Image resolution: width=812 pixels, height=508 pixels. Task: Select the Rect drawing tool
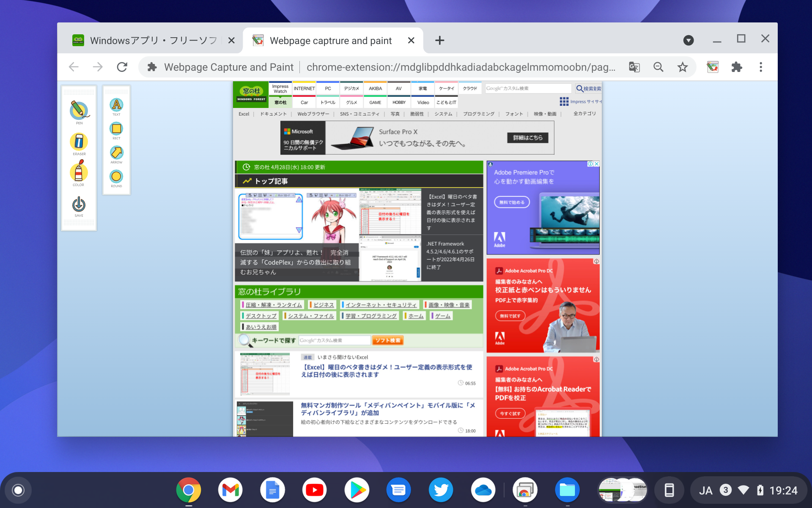[116, 129]
